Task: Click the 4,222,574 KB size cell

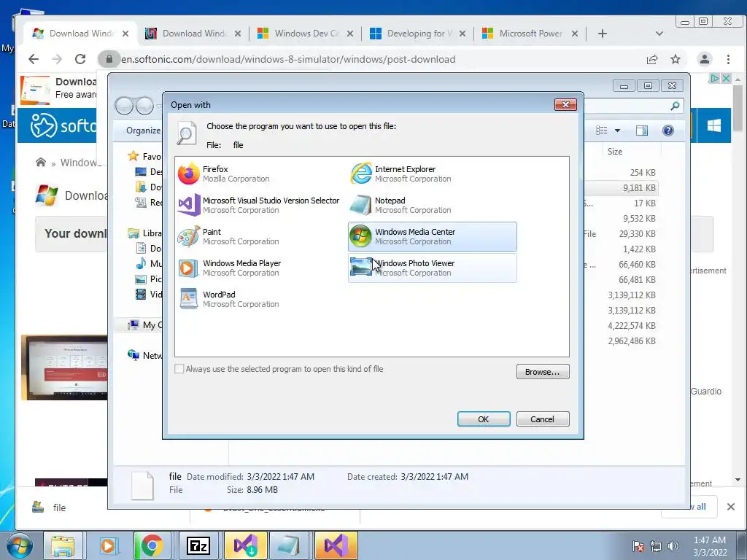Action: 632,326
